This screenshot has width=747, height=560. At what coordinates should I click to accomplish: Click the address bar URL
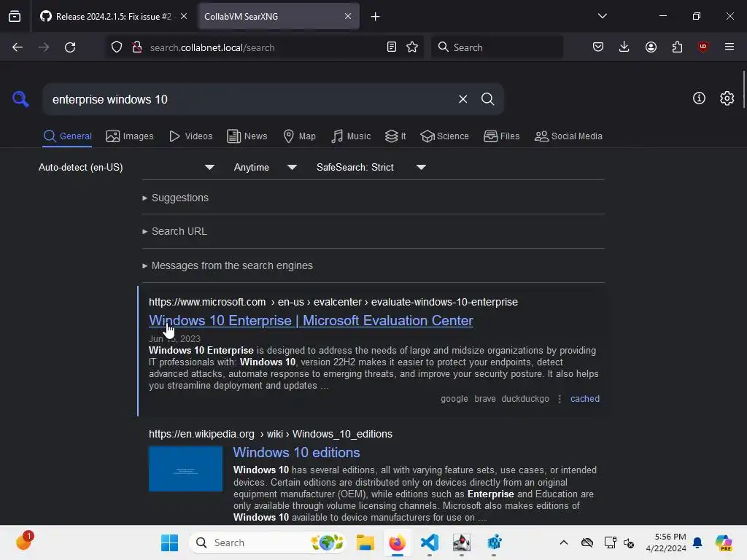(212, 47)
